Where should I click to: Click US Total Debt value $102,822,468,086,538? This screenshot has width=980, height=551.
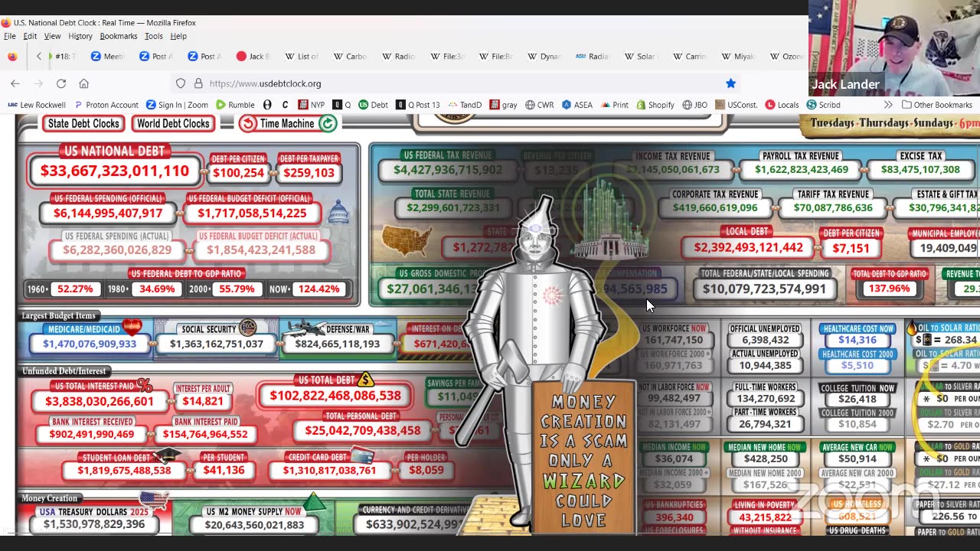point(335,396)
